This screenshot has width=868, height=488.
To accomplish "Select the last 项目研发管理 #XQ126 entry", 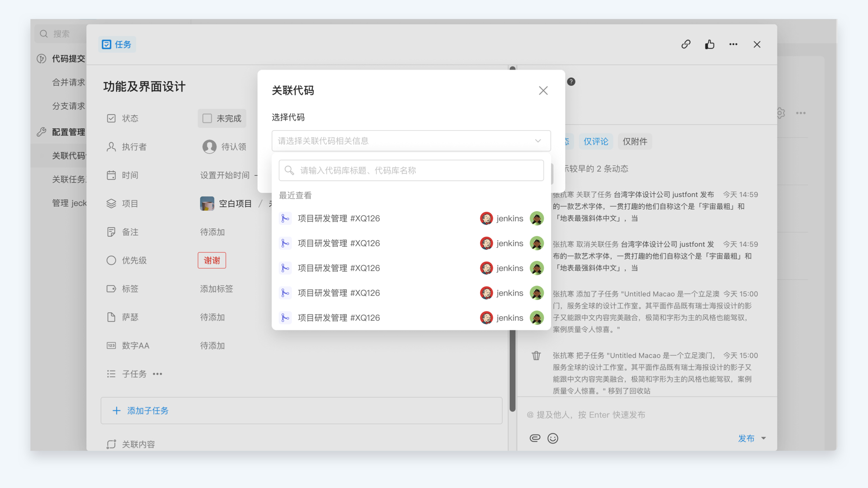I will tap(339, 318).
